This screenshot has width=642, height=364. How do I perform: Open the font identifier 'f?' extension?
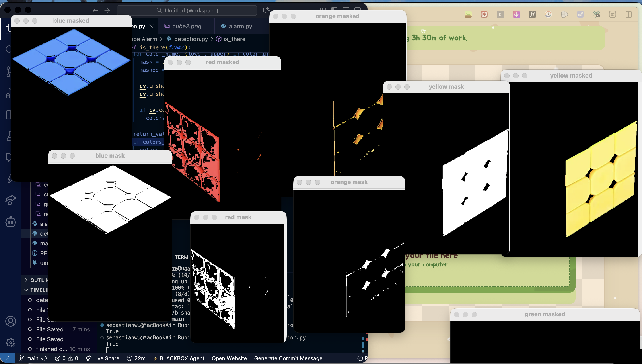tap(532, 14)
